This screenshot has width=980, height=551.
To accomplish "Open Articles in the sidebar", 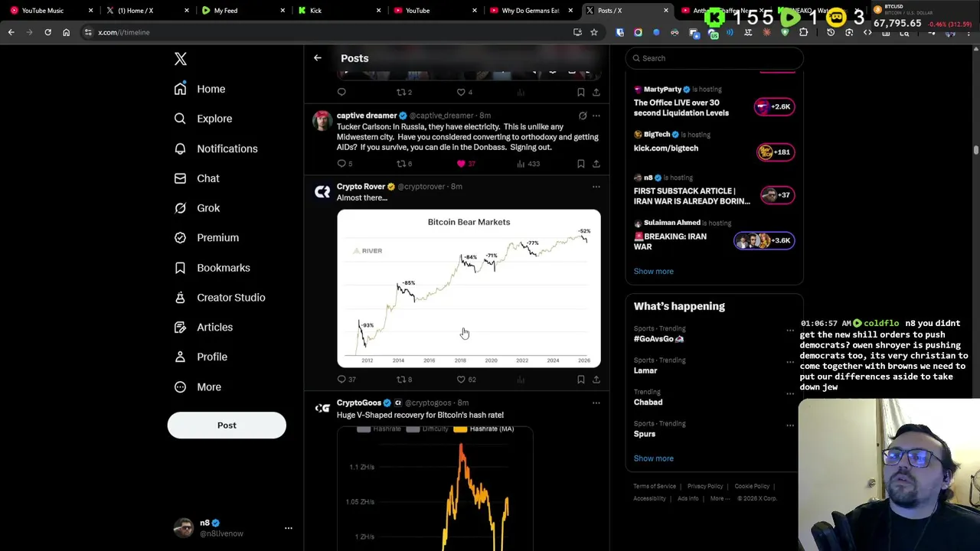I will 203,327.
